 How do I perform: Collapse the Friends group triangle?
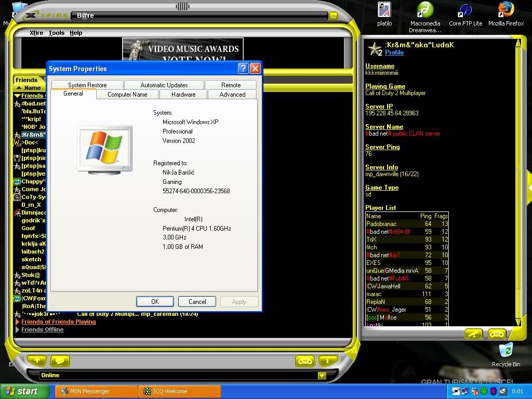pyautogui.click(x=17, y=96)
